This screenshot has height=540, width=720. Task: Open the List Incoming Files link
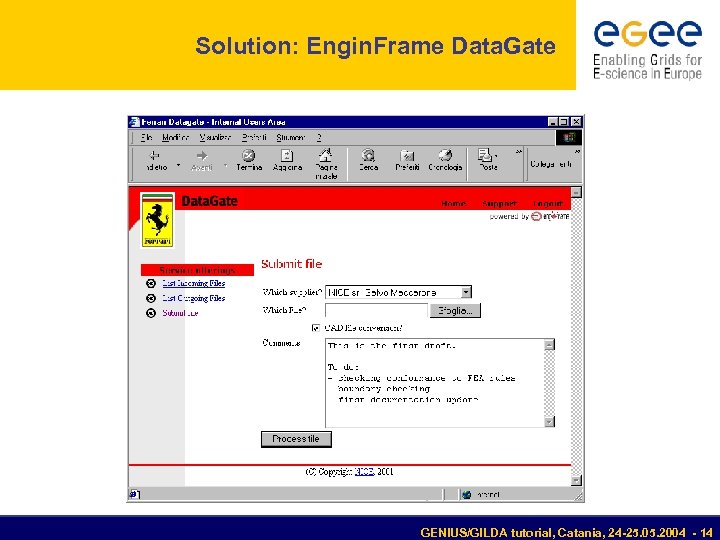[194, 283]
